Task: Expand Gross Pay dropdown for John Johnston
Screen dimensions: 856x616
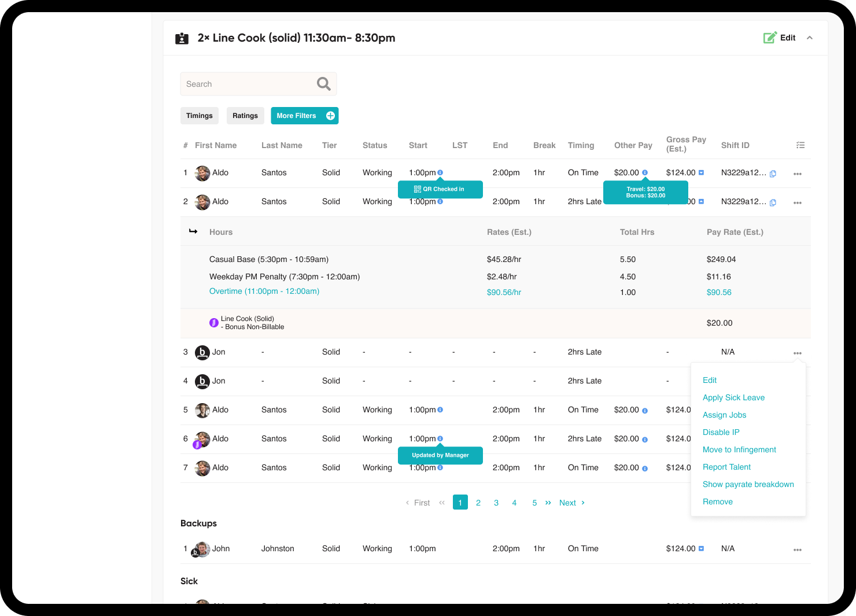Action: [701, 548]
